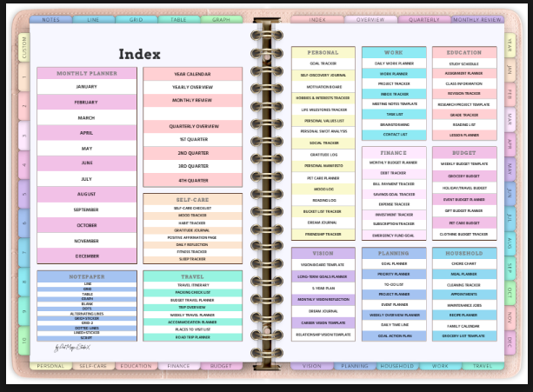The image size is (533, 392).
Task: Go to MEETING NOTES TEMPLATE
Action: pos(394,104)
